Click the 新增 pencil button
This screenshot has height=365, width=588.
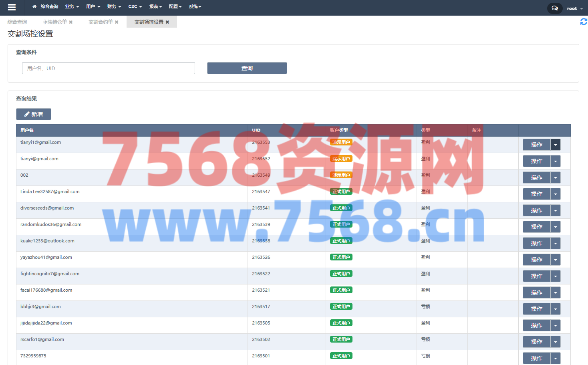(34, 114)
